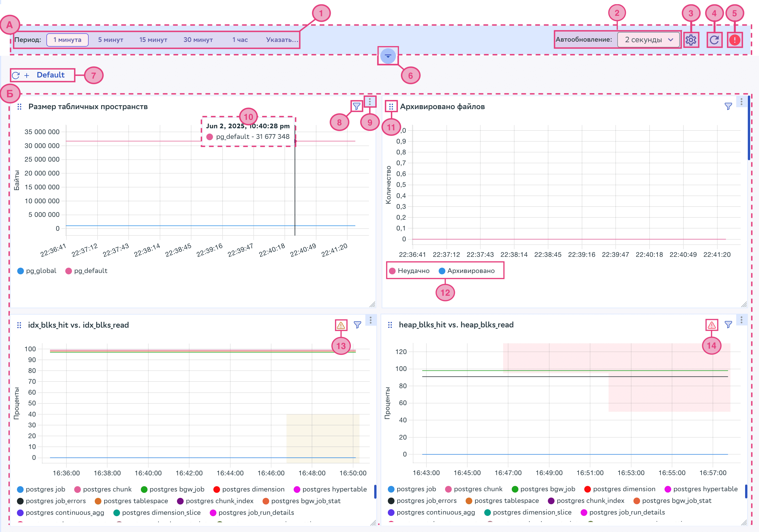This screenshot has width=759, height=532.
Task: Open kebab menu of Размер табличных пространств chart
Action: pyautogui.click(x=369, y=101)
